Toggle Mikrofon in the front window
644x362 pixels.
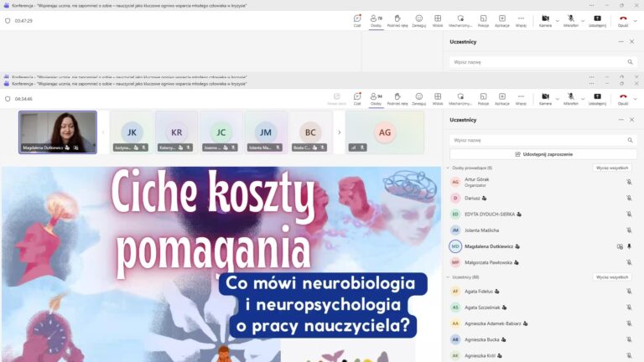coord(571,99)
